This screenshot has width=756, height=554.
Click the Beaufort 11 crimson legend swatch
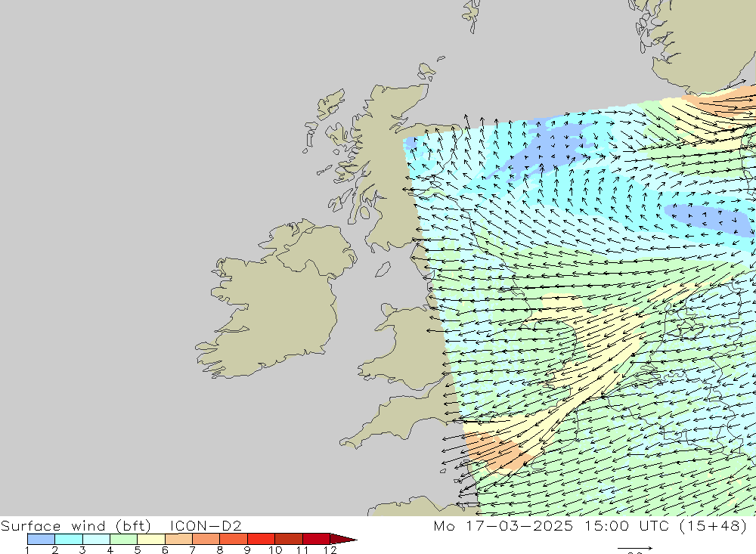316,539
